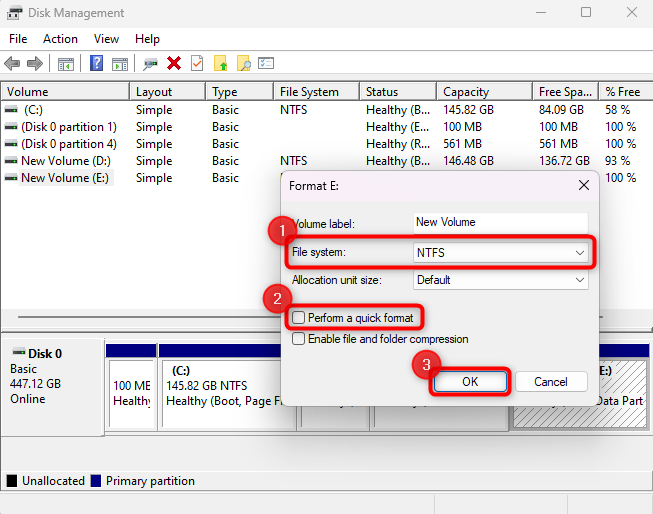Click the folder with magnifier icon

click(x=243, y=63)
